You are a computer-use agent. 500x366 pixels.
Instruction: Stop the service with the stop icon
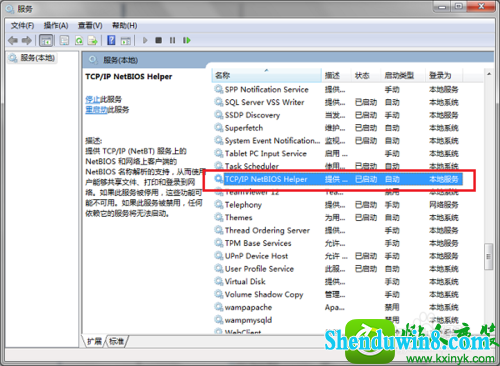click(159, 40)
